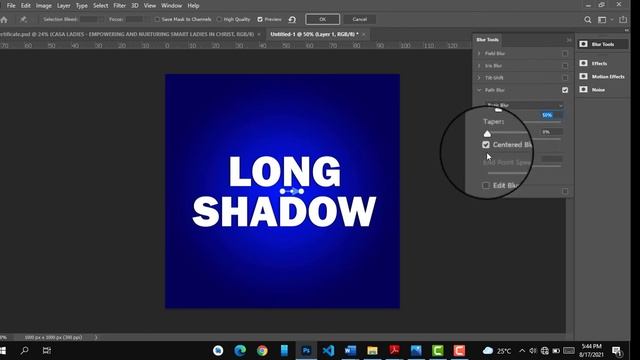The height and width of the screenshot is (360, 640).
Task: Check Save Mask to Channels
Action: pos(157,19)
